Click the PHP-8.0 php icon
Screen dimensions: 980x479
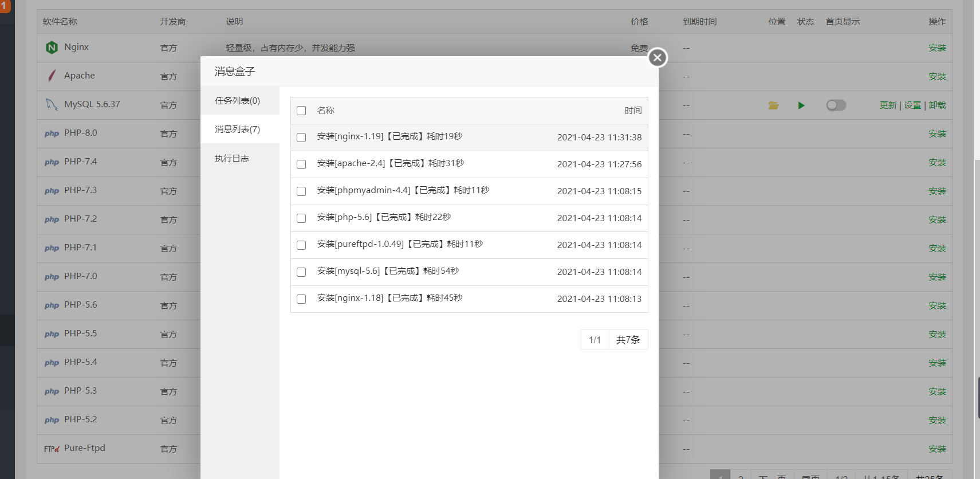tap(52, 134)
